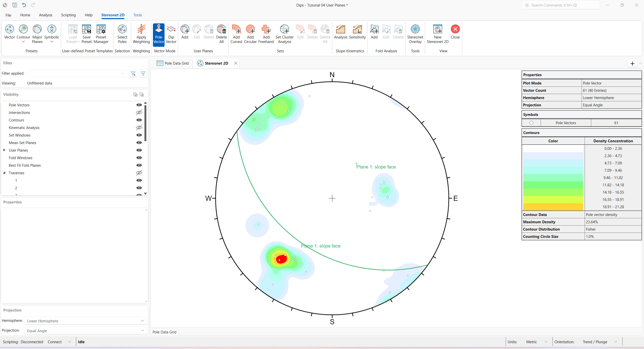Select the Pole Vector mode tool
The height and width of the screenshot is (349, 644).
click(x=158, y=34)
